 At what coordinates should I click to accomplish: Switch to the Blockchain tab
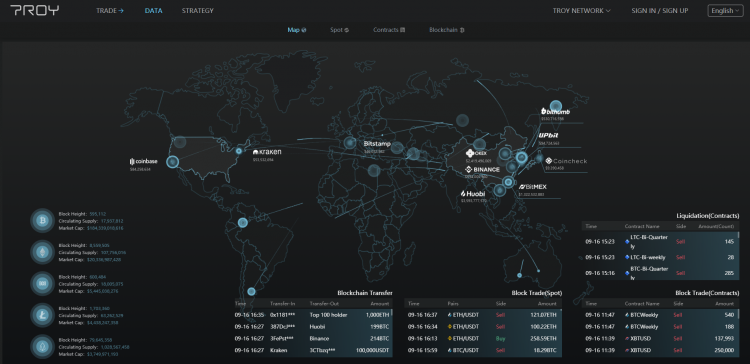pos(447,30)
